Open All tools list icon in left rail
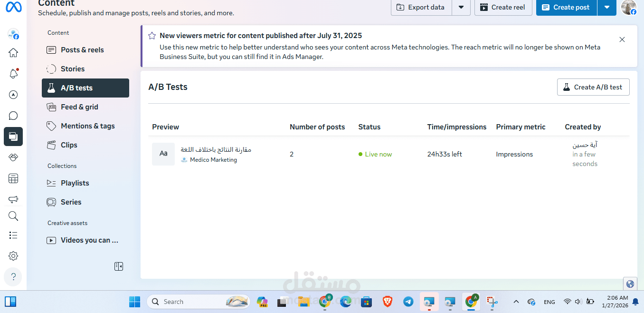Image resolution: width=644 pixels, height=313 pixels. coord(13,235)
